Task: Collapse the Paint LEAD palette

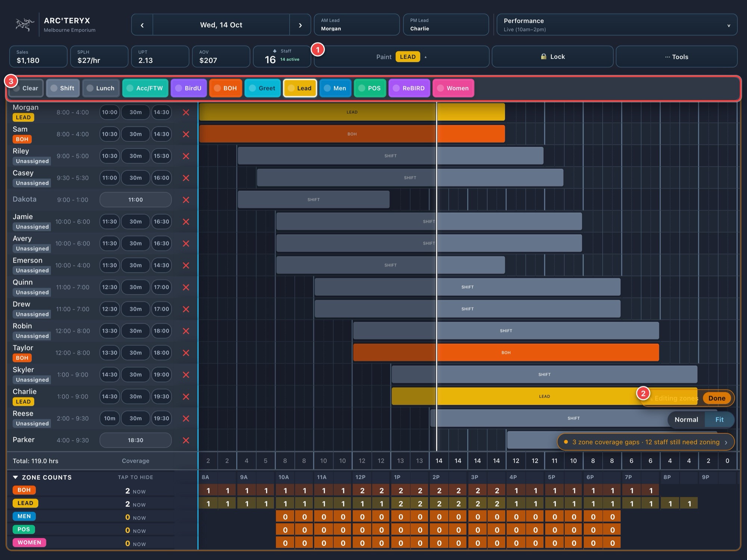Action: [402, 57]
